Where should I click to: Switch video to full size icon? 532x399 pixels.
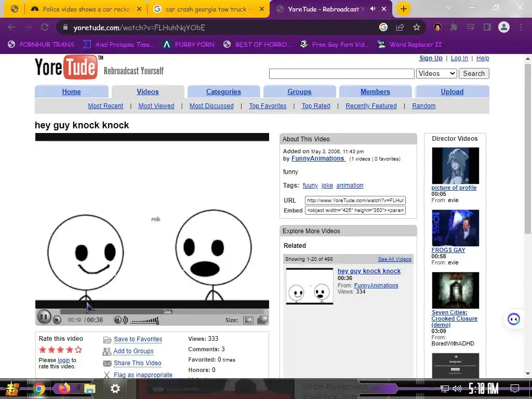click(x=262, y=320)
